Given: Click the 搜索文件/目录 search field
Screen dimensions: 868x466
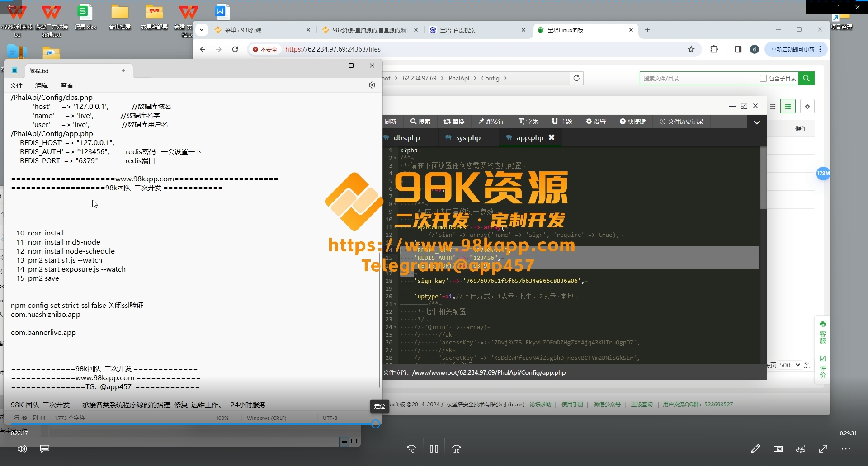Looking at the screenshot, I should pyautogui.click(x=698, y=78).
